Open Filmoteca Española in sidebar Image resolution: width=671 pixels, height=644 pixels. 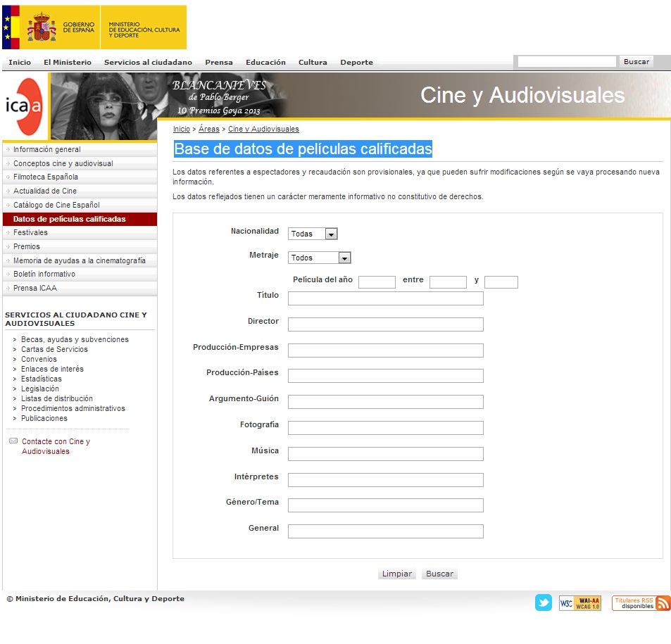point(46,177)
